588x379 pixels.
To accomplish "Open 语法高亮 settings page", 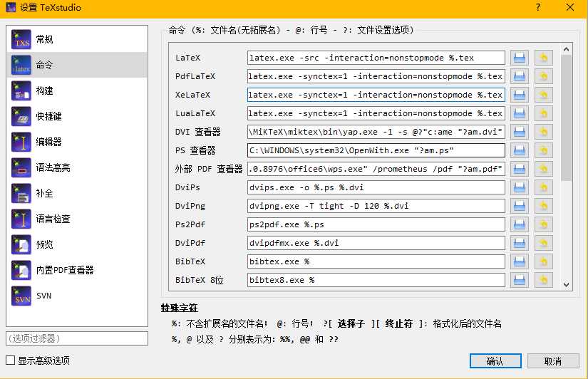I will point(77,167).
